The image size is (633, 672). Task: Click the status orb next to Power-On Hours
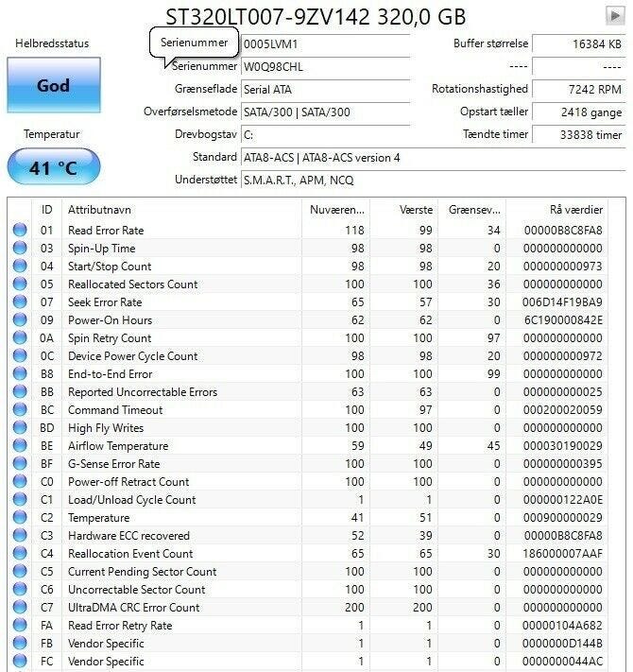click(20, 320)
